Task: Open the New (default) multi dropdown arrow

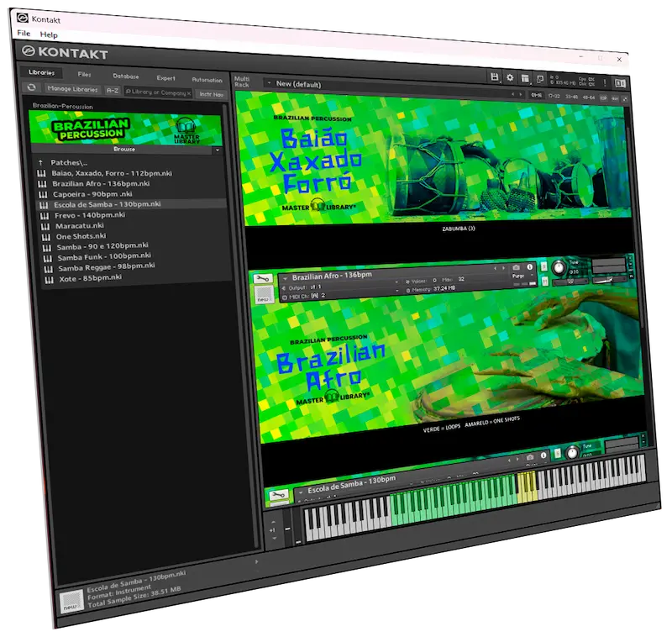Action: (x=269, y=82)
